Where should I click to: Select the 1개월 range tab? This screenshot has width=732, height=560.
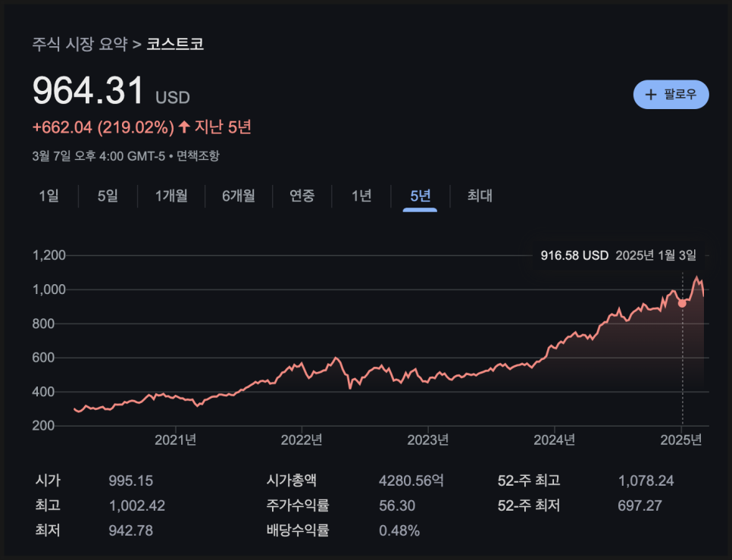(171, 196)
